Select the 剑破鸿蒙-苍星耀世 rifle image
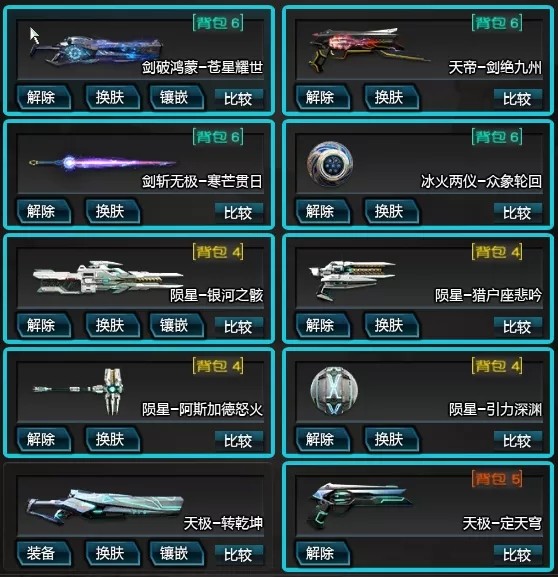Viewport: 558px width, 577px height. click(96, 49)
